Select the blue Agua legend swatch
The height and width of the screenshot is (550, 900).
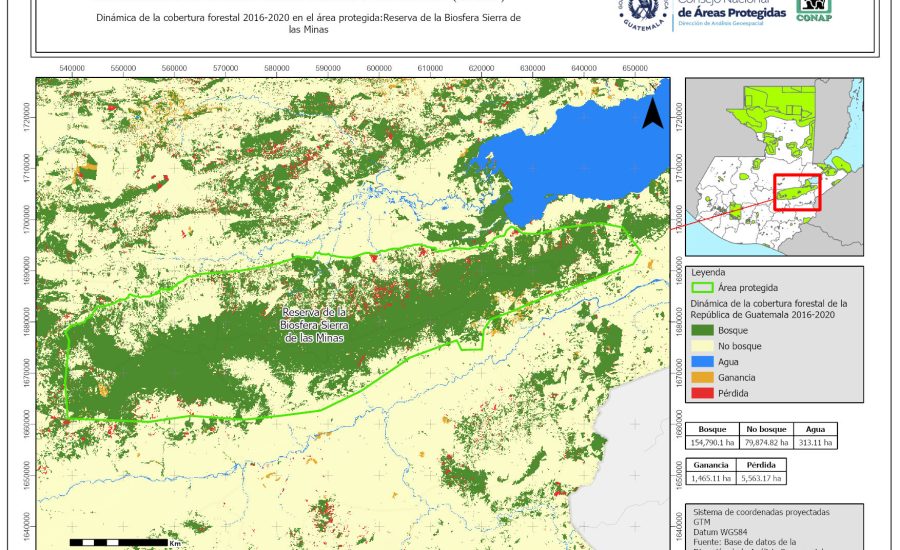(x=702, y=361)
